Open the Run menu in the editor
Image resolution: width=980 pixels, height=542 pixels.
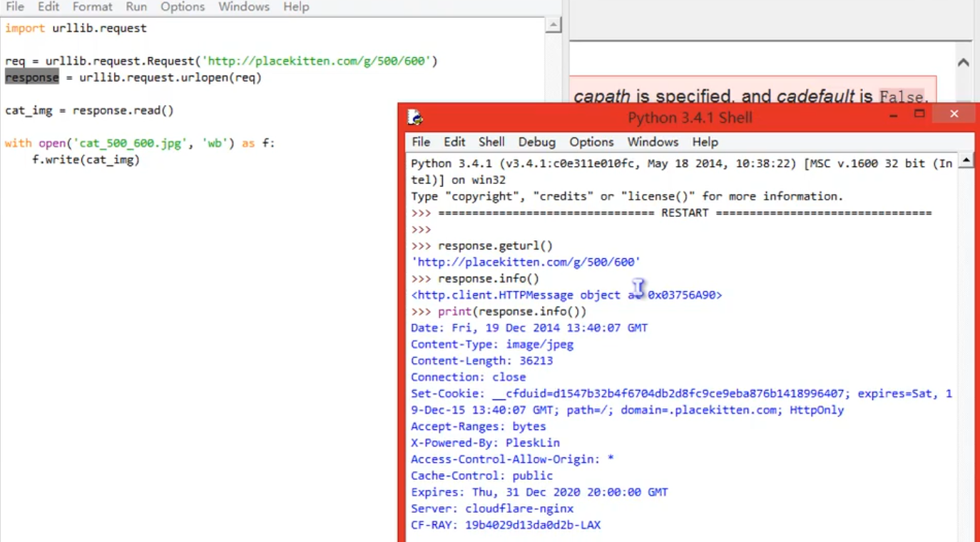point(136,7)
